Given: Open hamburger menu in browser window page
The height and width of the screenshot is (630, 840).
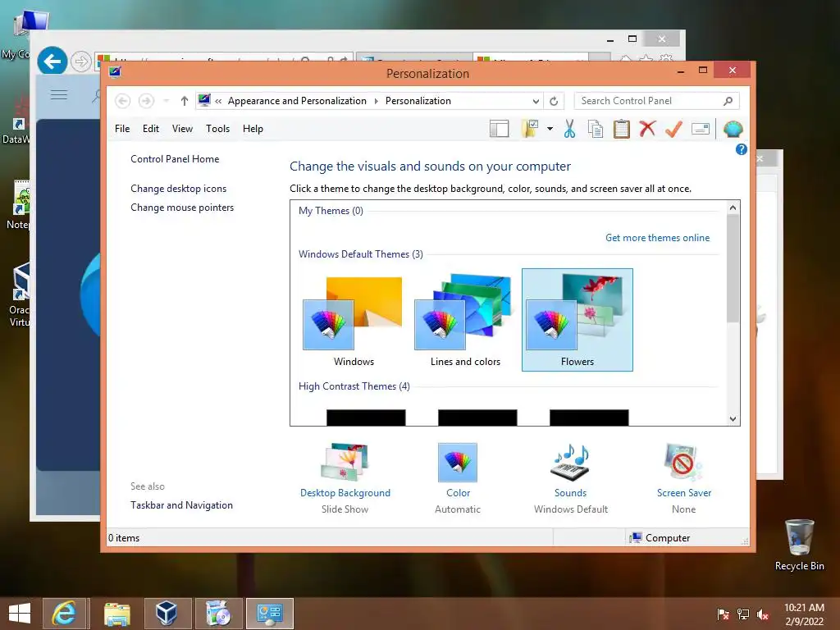Looking at the screenshot, I should pos(59,95).
